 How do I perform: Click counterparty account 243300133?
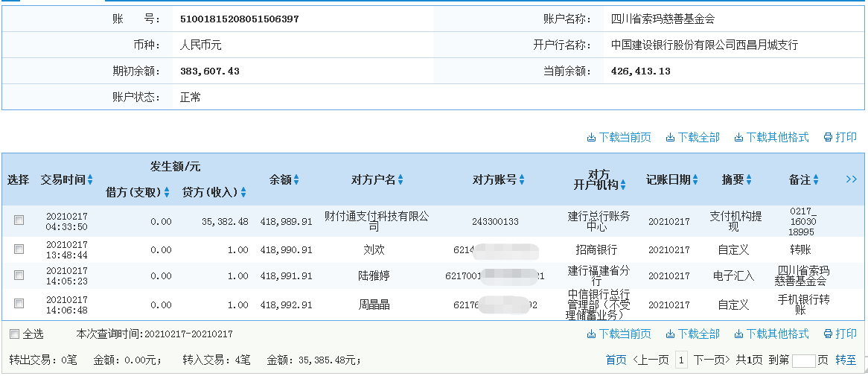coord(496,221)
